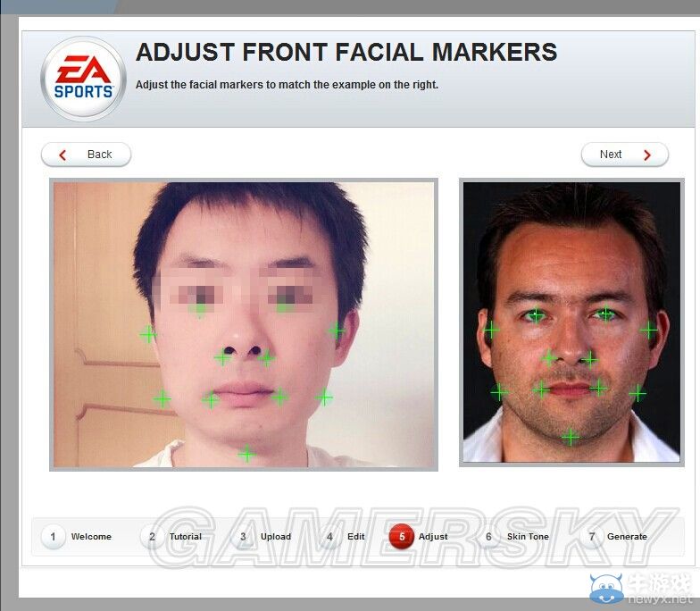Click the right-side eye marker on uploaded photo
Screen dimensions: 700x611
(284, 306)
